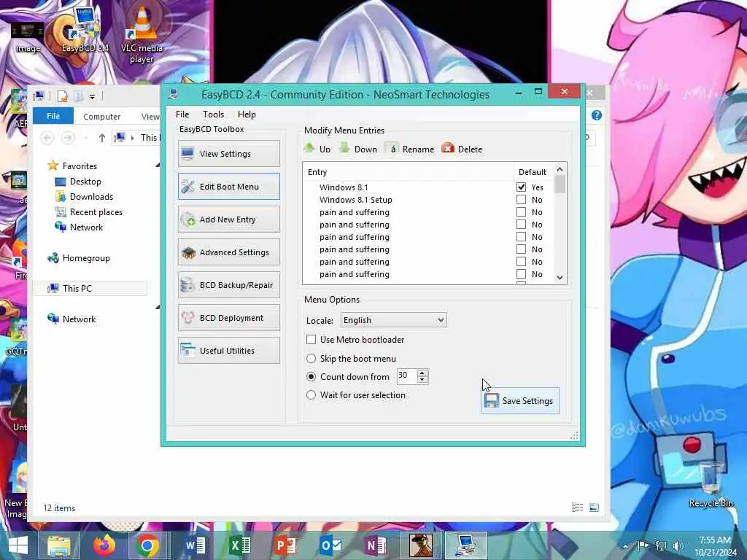
Task: Open VLC media player desktop shortcut
Action: (142, 34)
